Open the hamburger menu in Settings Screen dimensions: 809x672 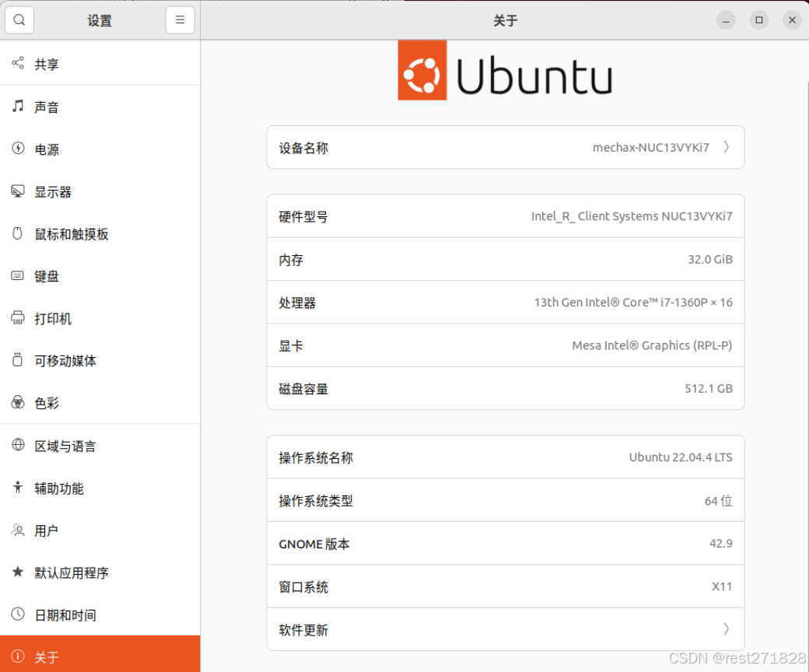(180, 20)
